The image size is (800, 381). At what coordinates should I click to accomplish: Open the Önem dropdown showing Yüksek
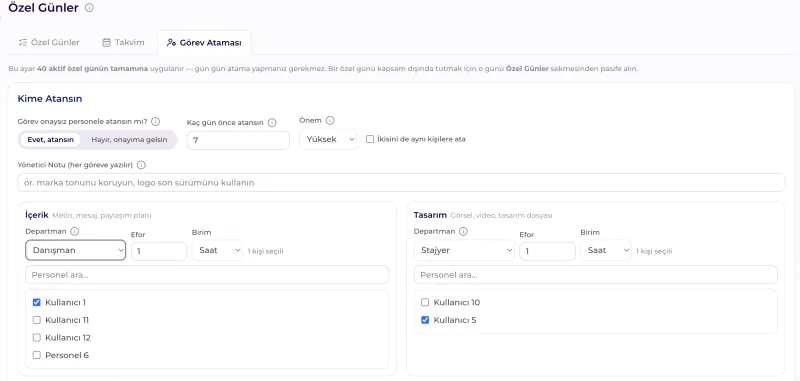pyautogui.click(x=328, y=139)
